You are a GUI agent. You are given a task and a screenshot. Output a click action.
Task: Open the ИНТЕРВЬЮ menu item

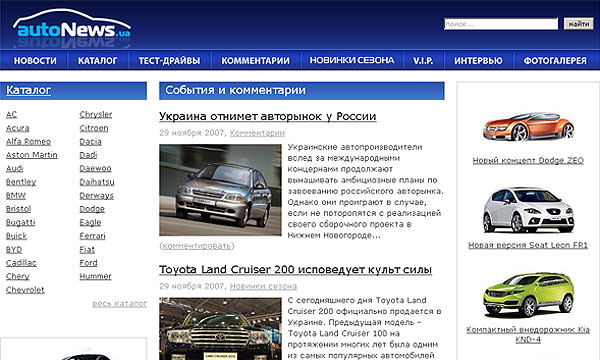(478, 60)
